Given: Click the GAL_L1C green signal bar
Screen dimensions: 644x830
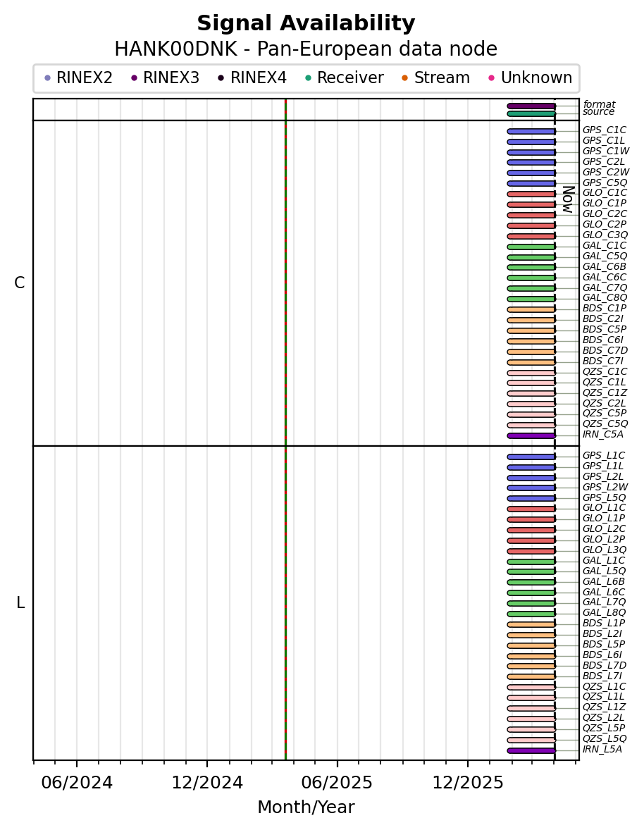Looking at the screenshot, I should 531,562.
